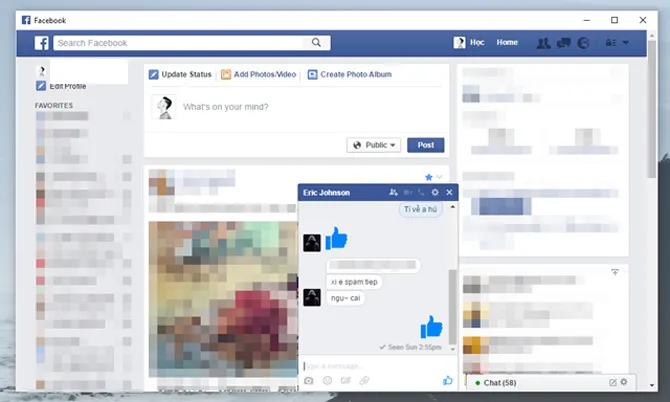Open the Học profile link in top bar

click(x=469, y=42)
